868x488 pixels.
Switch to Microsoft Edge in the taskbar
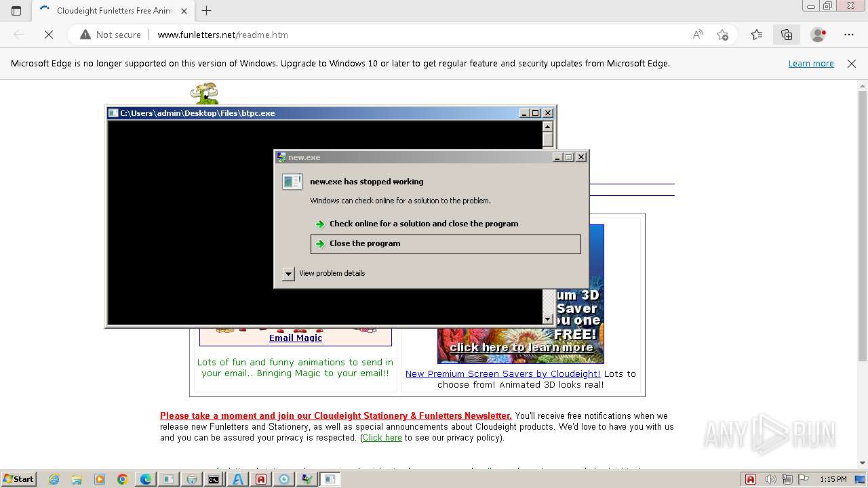pos(146,479)
